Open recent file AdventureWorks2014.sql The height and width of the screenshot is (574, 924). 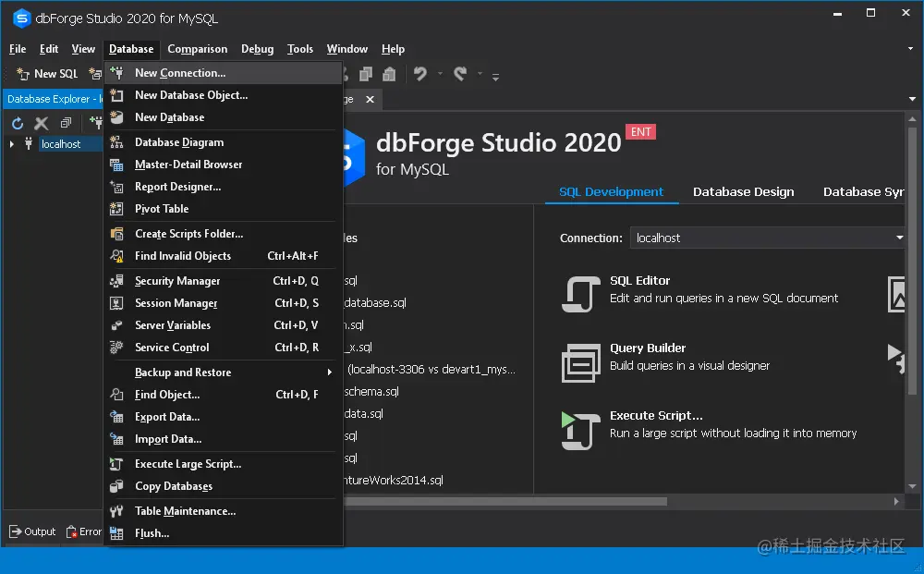point(394,481)
